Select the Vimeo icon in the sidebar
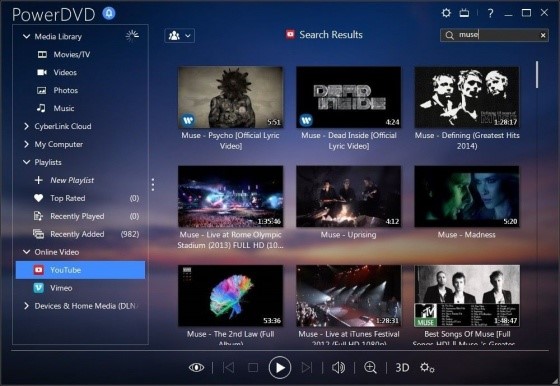Screen dimensions: 560x386 tap(39, 288)
